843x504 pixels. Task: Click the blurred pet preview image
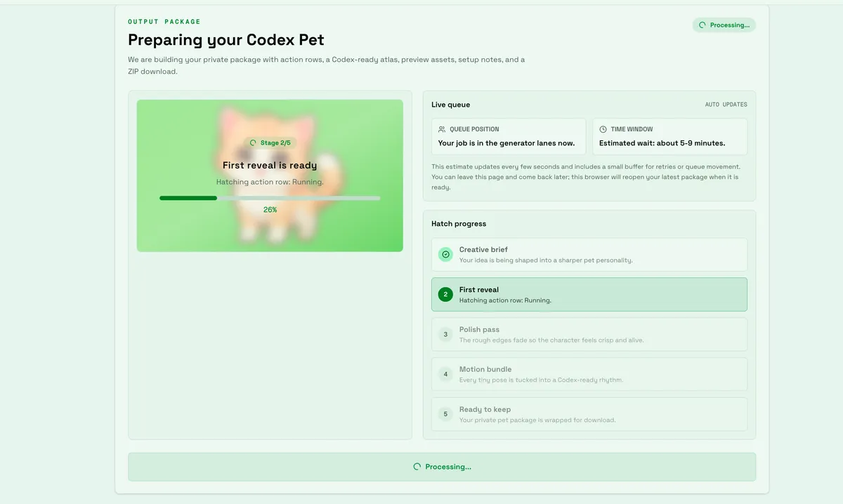(x=270, y=175)
